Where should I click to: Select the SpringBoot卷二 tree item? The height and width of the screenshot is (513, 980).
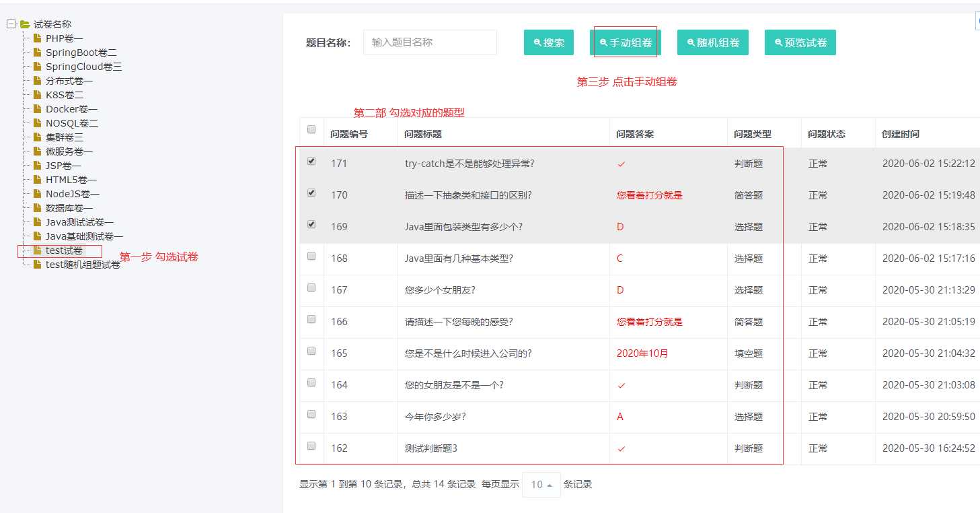pos(81,53)
